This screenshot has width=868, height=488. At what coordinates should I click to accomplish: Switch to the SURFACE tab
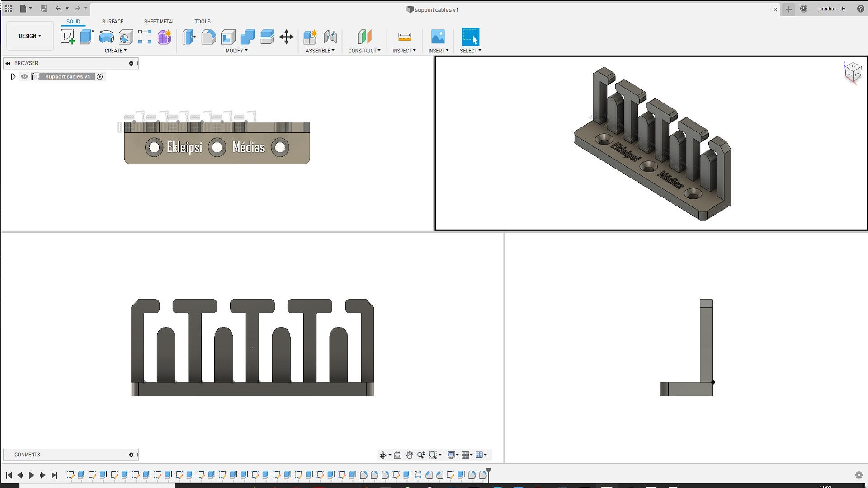[113, 22]
